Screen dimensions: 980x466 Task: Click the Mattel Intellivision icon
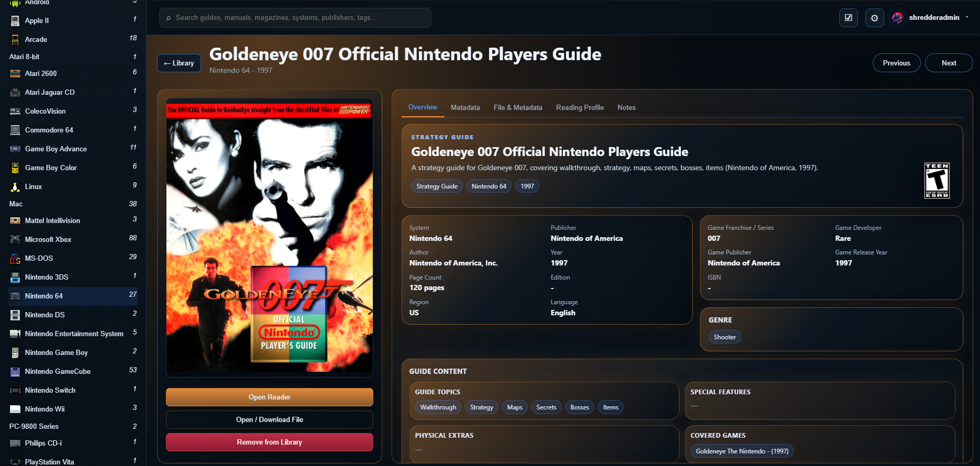(15, 220)
